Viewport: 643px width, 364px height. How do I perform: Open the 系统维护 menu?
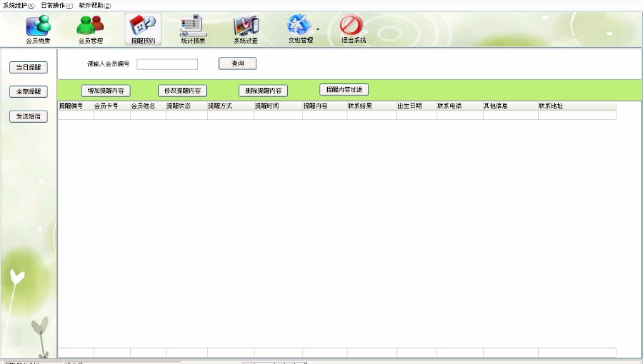19,5
